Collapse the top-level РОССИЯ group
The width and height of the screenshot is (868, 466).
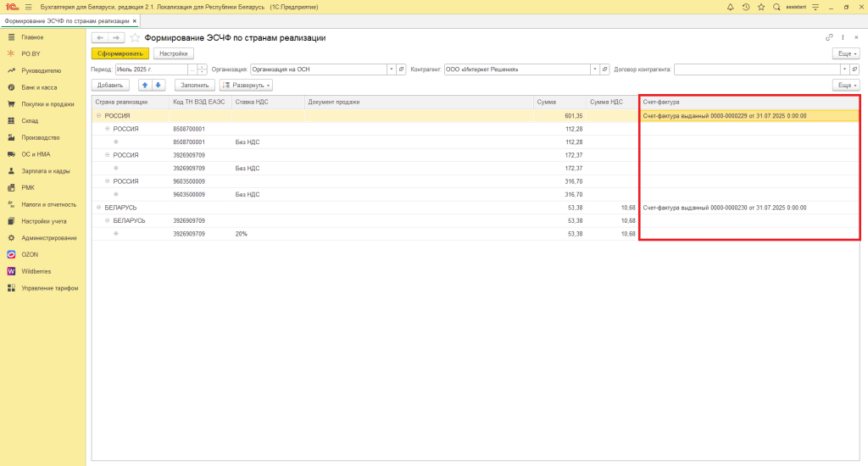coord(98,115)
